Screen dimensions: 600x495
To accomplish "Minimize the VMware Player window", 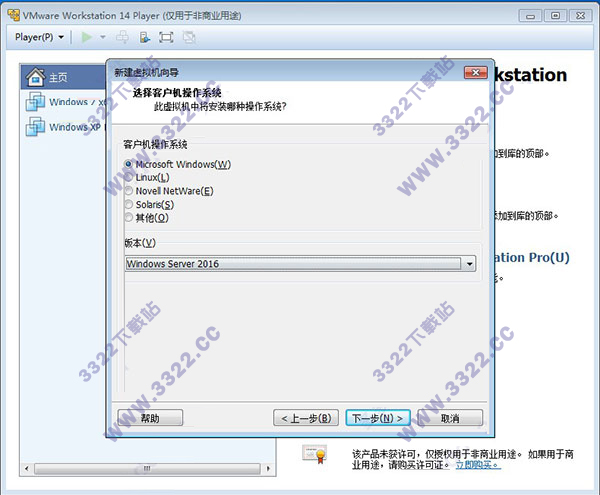I will [530, 16].
